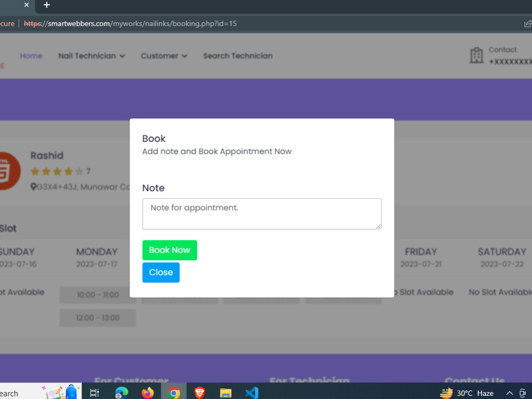Click the share icon in the address bar

[528, 24]
